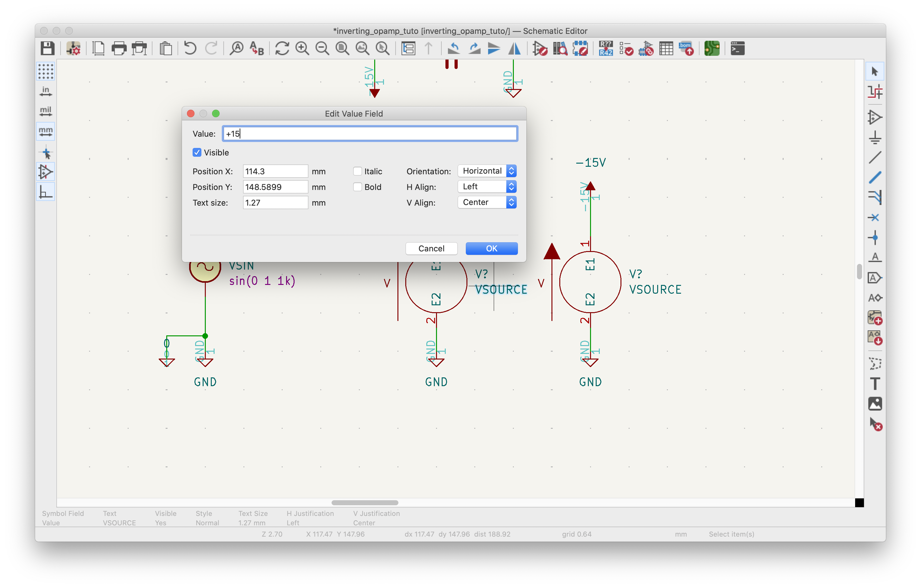
Task: Click the Cancel button
Action: 431,248
